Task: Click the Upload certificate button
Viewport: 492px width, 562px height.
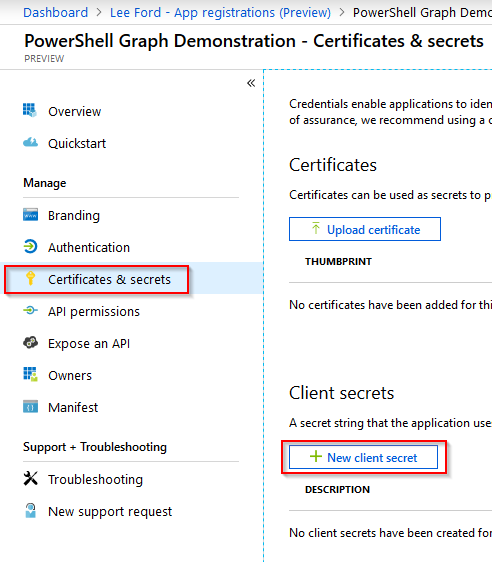Action: (365, 229)
